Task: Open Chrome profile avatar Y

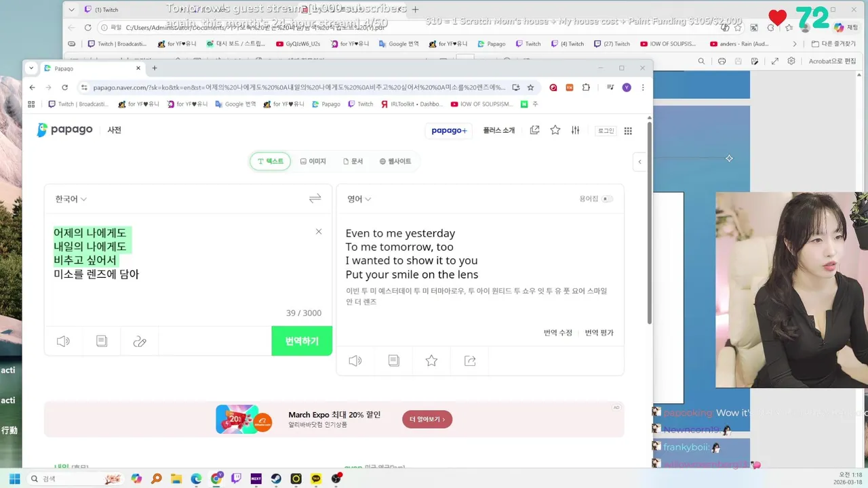Action: [627, 87]
